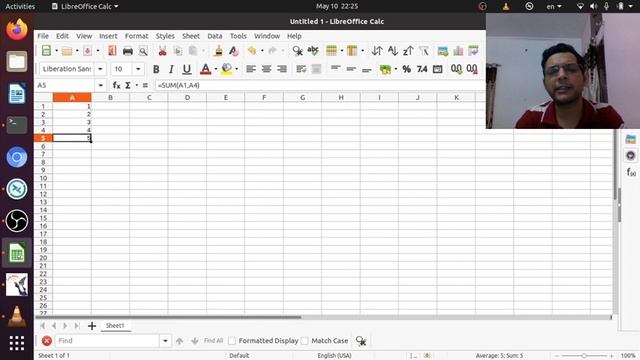Click the formula equals sign icon
This screenshot has height=360, width=640.
(x=145, y=85)
